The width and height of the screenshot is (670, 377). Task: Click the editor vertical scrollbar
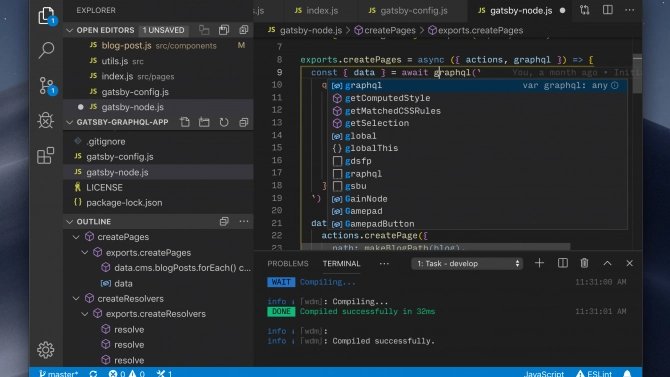[637, 74]
